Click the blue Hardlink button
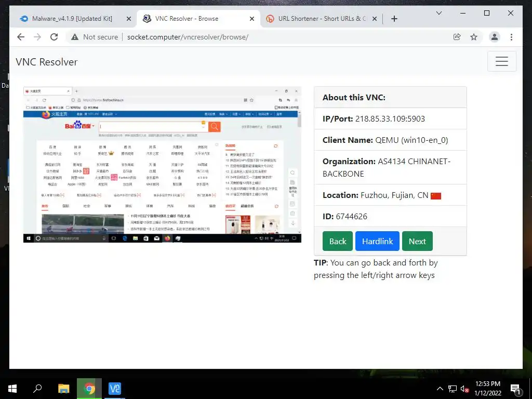The width and height of the screenshot is (532, 399). pos(377,241)
